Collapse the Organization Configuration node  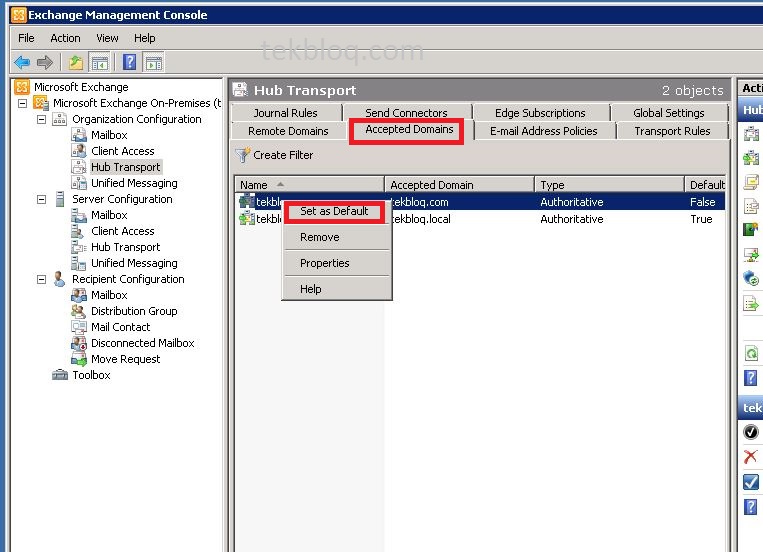41,119
